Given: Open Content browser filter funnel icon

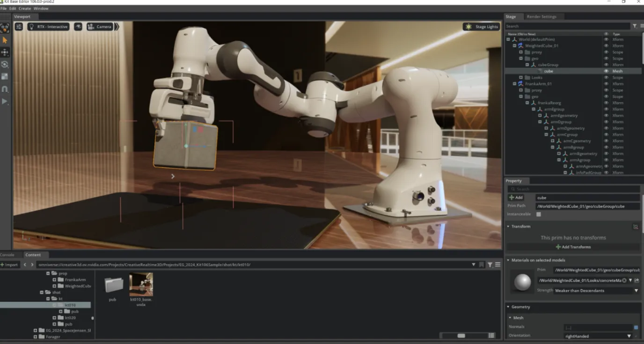Looking at the screenshot, I should pos(490,265).
